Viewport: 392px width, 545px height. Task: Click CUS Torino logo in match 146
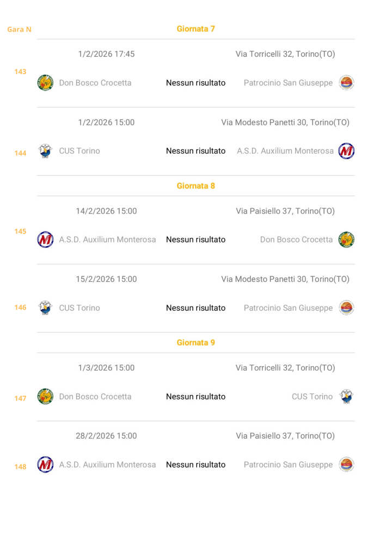point(45,308)
